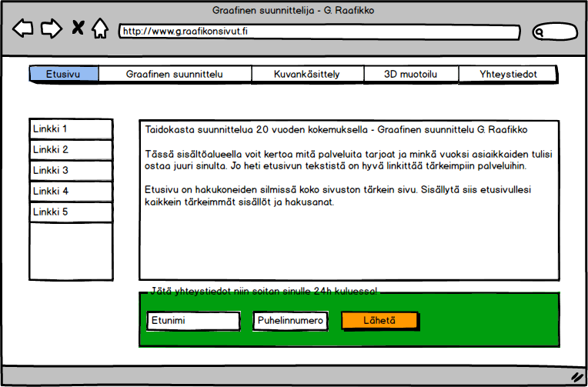Open Linkki 2 in the sidebar

click(71, 150)
